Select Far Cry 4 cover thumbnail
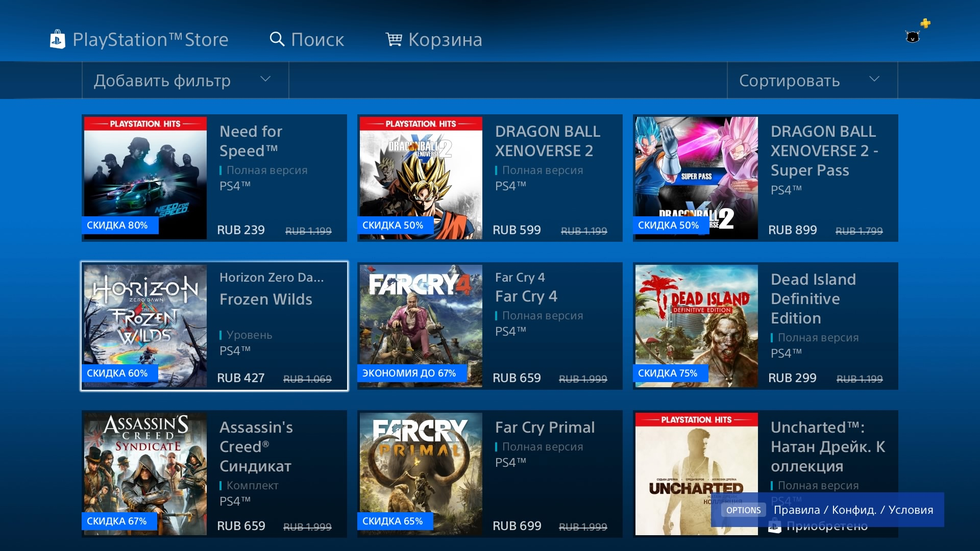980x551 pixels. point(421,326)
